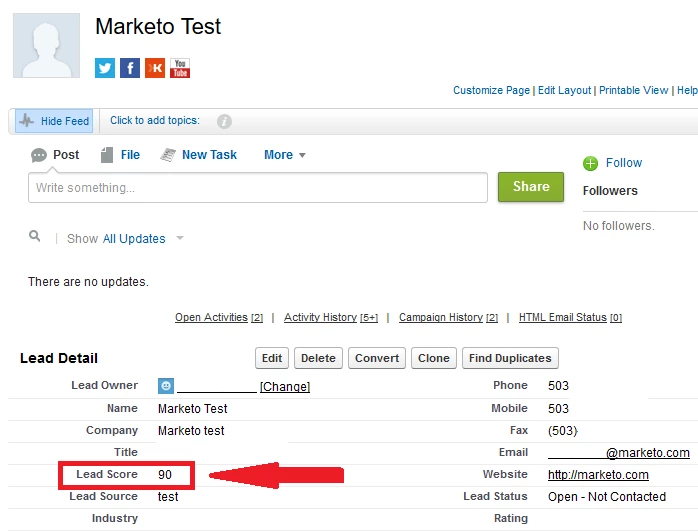
Task: Click the Edit lead button
Action: [x=272, y=358]
